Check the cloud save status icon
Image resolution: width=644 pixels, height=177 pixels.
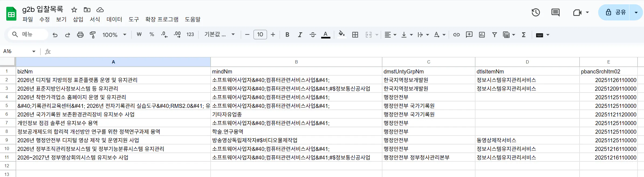100,10
